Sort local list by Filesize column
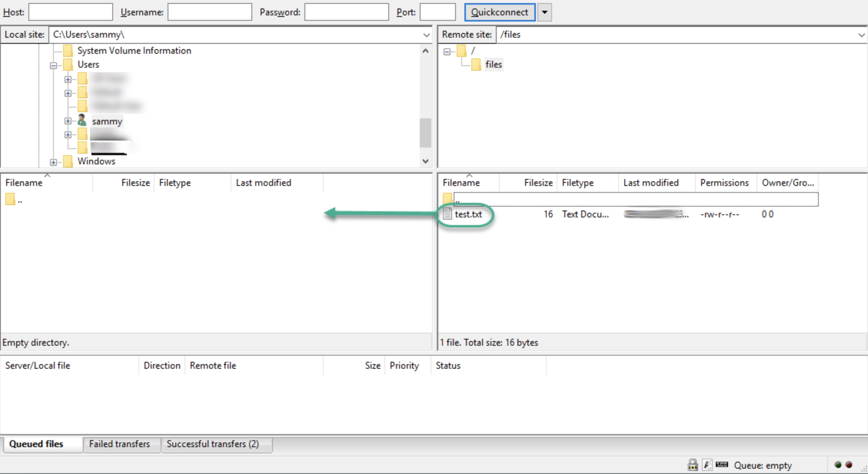Screen dimensions: 868x474 [x=123, y=182]
